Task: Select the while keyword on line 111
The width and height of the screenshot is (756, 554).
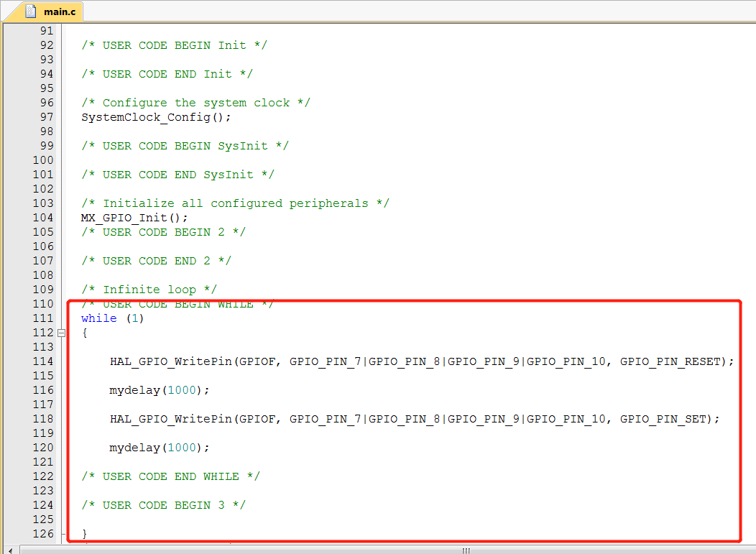Action: click(x=98, y=318)
